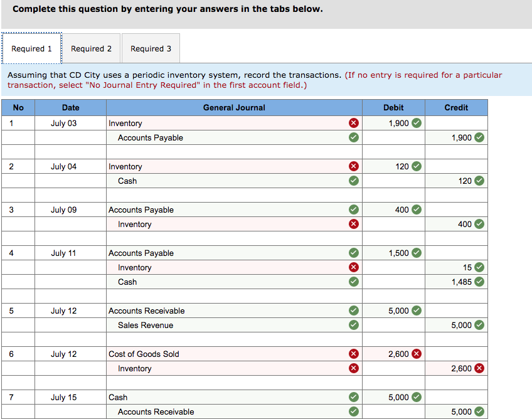
Task: Select the July 04 Cash account field
Action: click(x=234, y=181)
